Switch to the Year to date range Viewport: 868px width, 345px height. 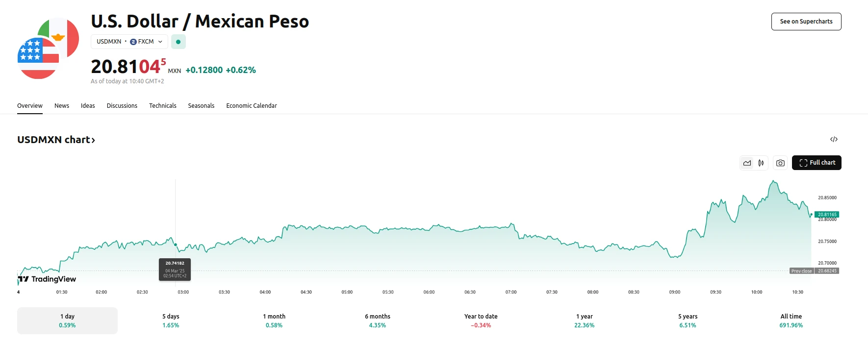click(x=481, y=320)
